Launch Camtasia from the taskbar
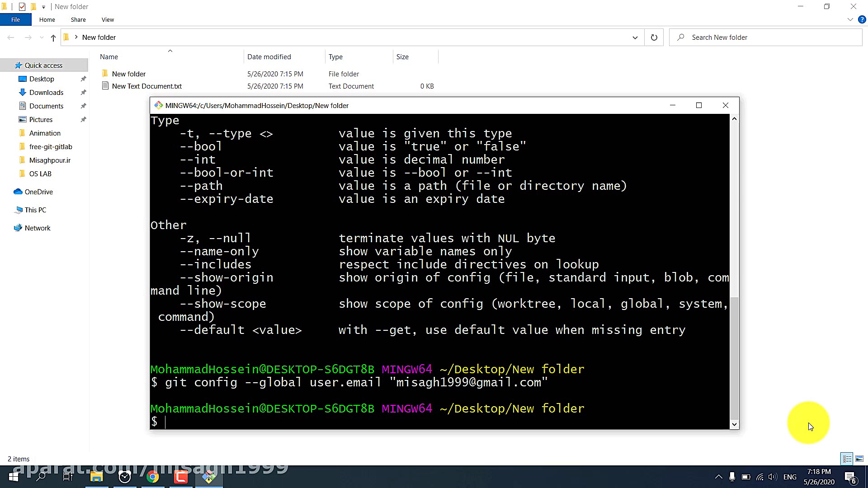868x488 pixels. click(180, 477)
